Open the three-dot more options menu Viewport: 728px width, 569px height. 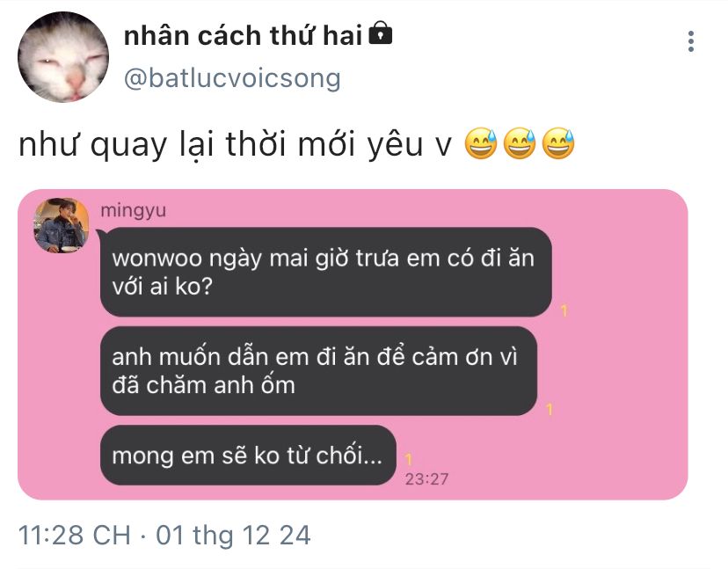click(691, 41)
